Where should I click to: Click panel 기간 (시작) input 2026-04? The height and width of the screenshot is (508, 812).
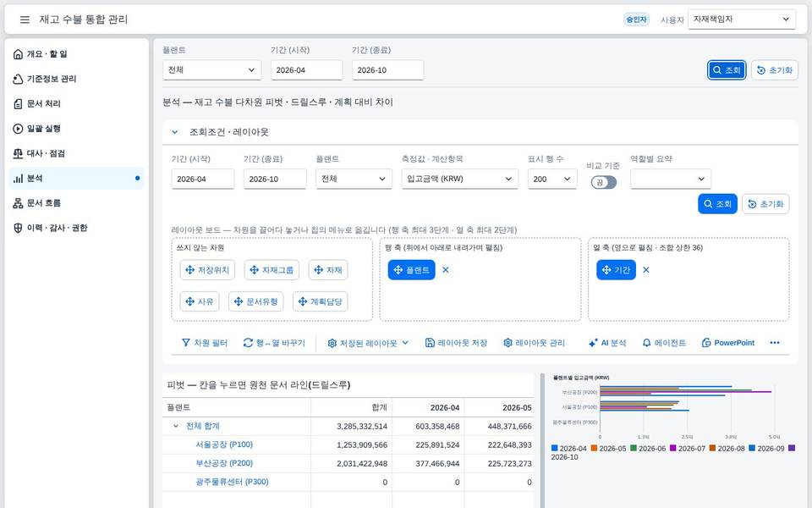click(x=202, y=179)
